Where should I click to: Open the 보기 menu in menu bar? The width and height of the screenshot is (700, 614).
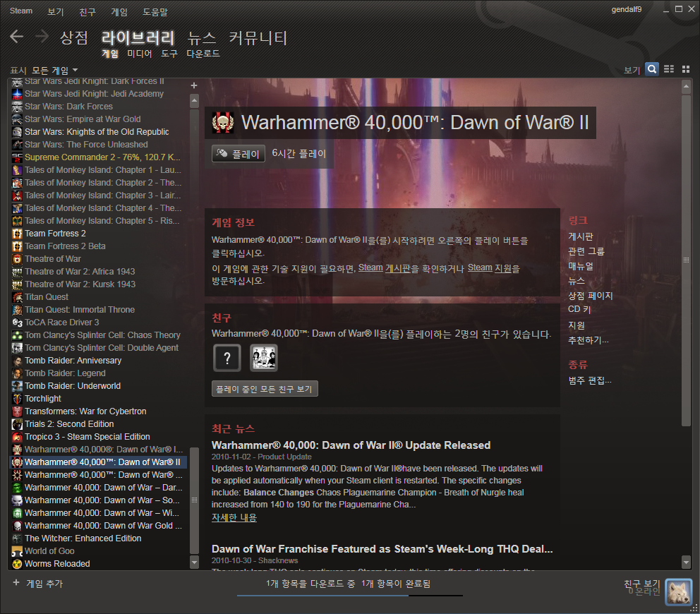coord(56,11)
